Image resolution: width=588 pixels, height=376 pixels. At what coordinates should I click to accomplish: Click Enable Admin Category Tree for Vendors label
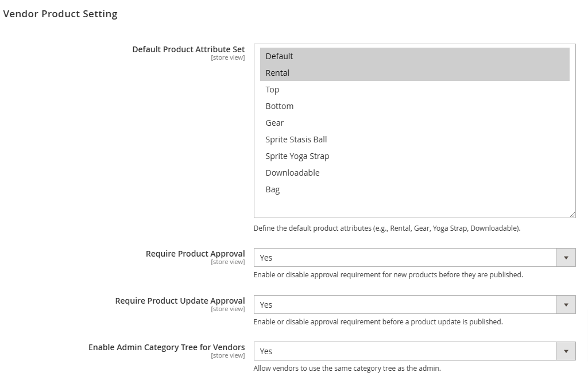[167, 347]
